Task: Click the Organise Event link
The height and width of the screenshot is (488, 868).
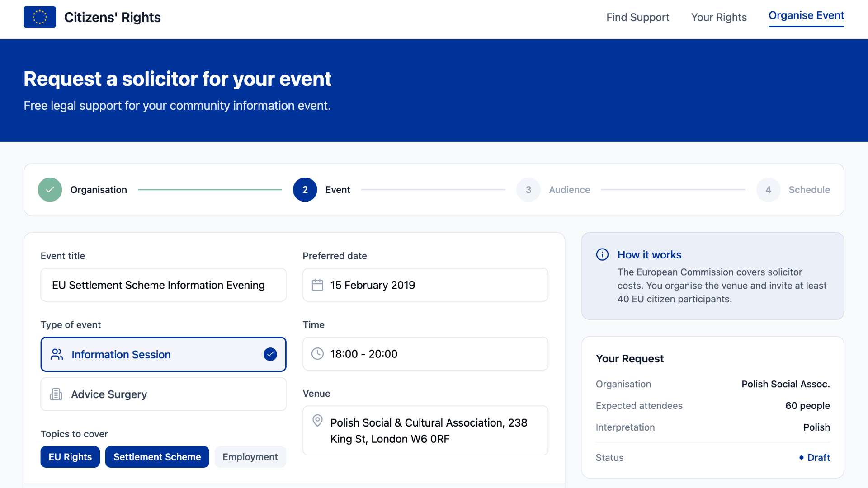Action: tap(806, 15)
